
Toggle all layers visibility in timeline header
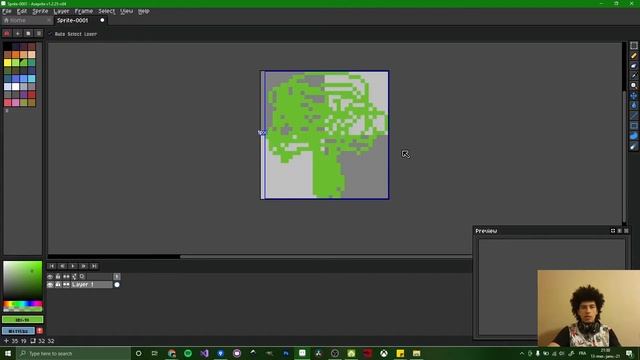point(50,276)
